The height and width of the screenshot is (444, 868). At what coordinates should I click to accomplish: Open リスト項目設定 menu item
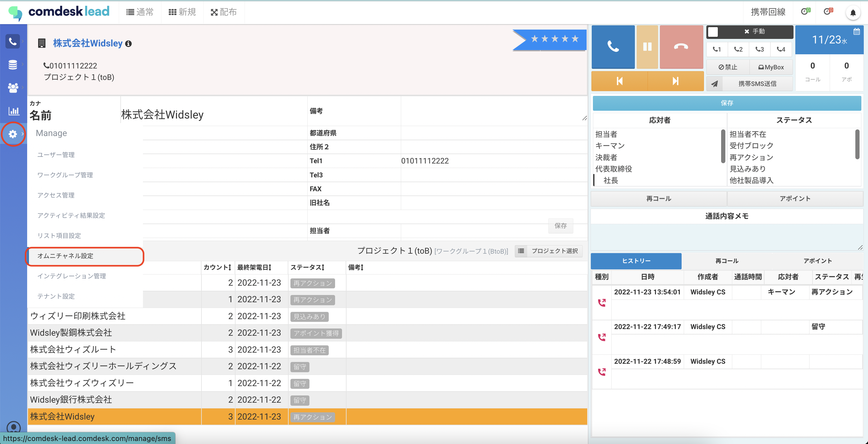pos(59,236)
